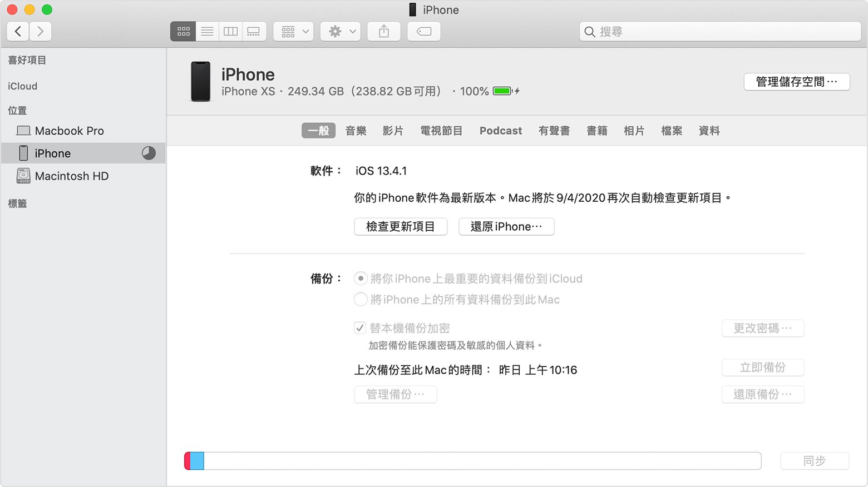Switch to the 電視節目 tab
This screenshot has width=868, height=487.
441,131
